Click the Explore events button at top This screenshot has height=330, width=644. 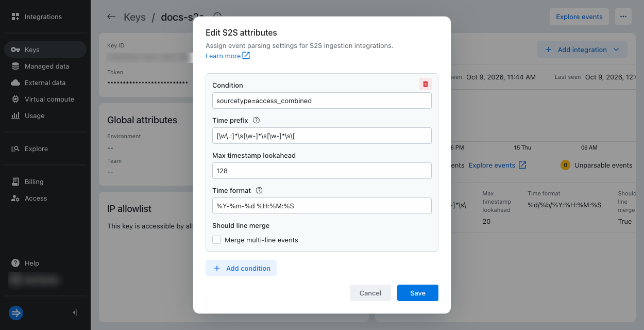pos(579,16)
